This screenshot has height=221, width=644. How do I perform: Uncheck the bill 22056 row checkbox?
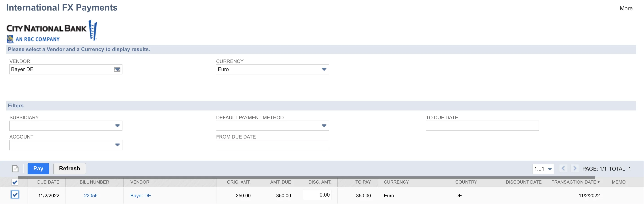(15, 195)
